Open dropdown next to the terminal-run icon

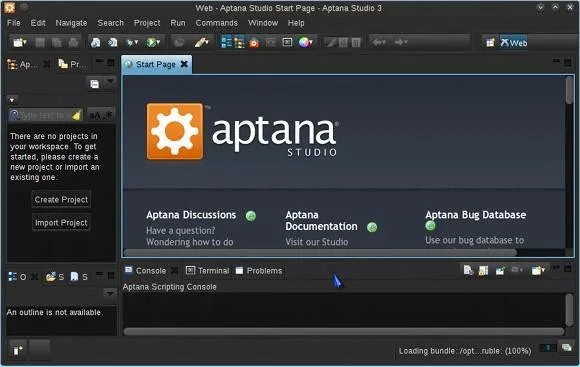coord(136,43)
